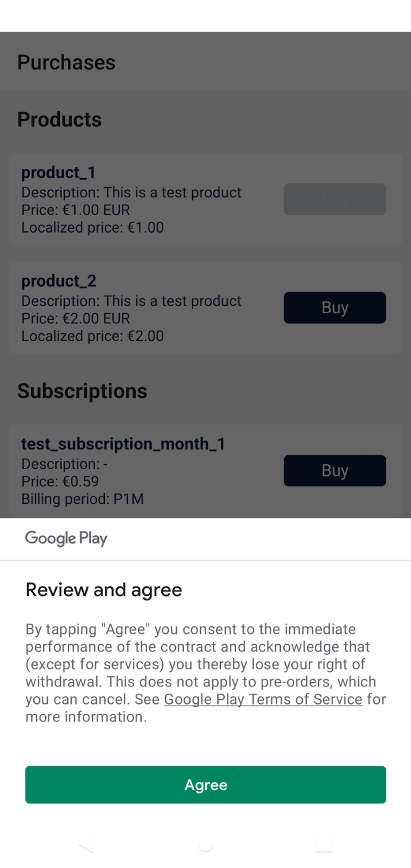Tap the Review and agree heading
This screenshot has height=868, width=411.
[104, 590]
